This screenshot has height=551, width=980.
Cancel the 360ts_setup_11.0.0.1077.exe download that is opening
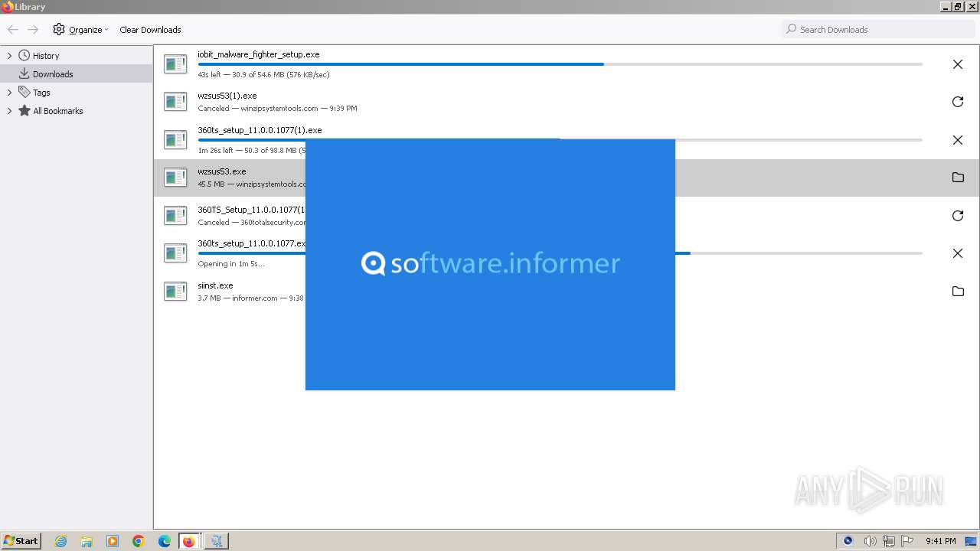click(x=957, y=253)
